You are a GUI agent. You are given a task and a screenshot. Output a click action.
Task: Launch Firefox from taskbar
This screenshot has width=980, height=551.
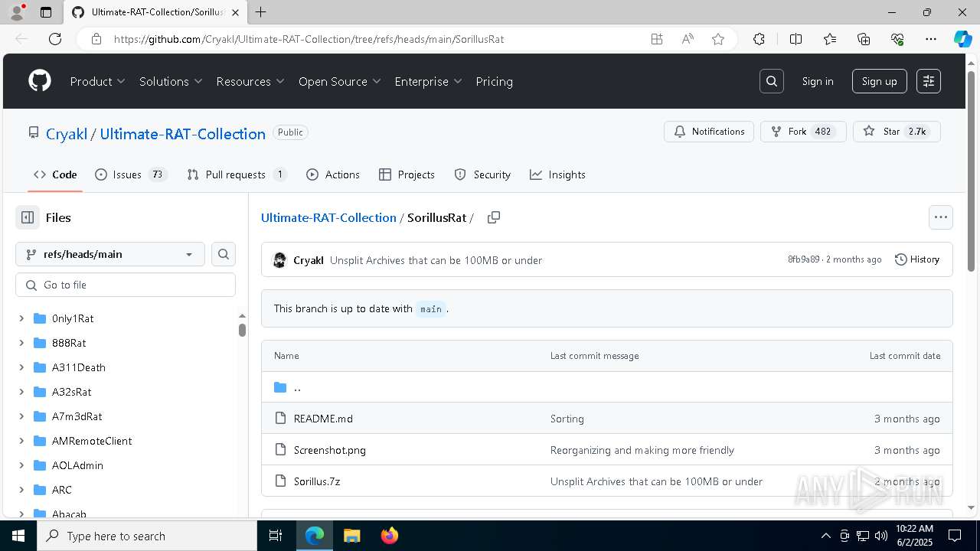pyautogui.click(x=389, y=536)
